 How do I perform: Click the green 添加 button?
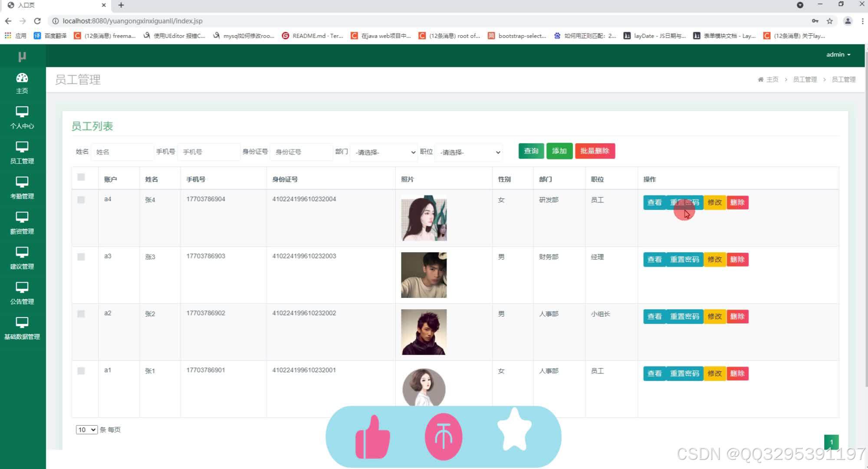559,151
